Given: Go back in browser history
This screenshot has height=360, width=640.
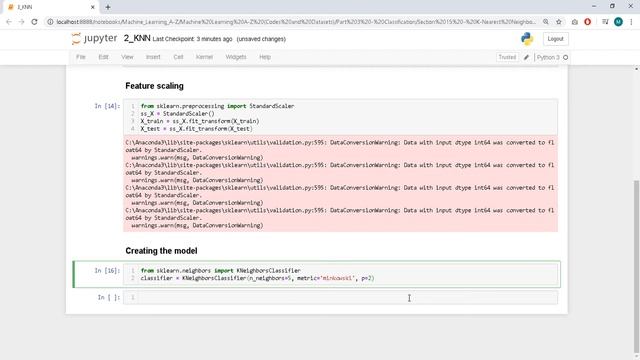Looking at the screenshot, I should click(x=9, y=22).
